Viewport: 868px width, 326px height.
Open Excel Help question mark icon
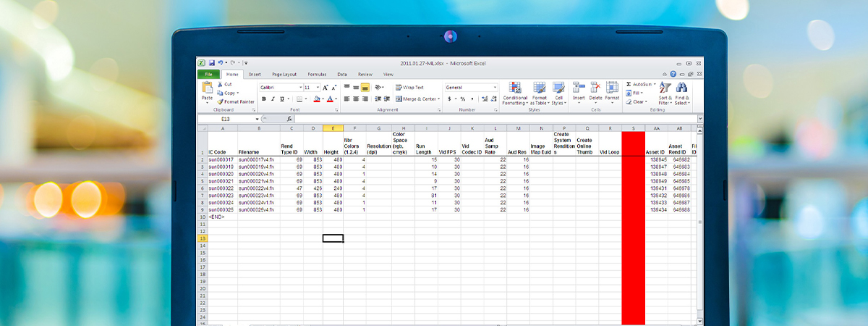(x=673, y=74)
